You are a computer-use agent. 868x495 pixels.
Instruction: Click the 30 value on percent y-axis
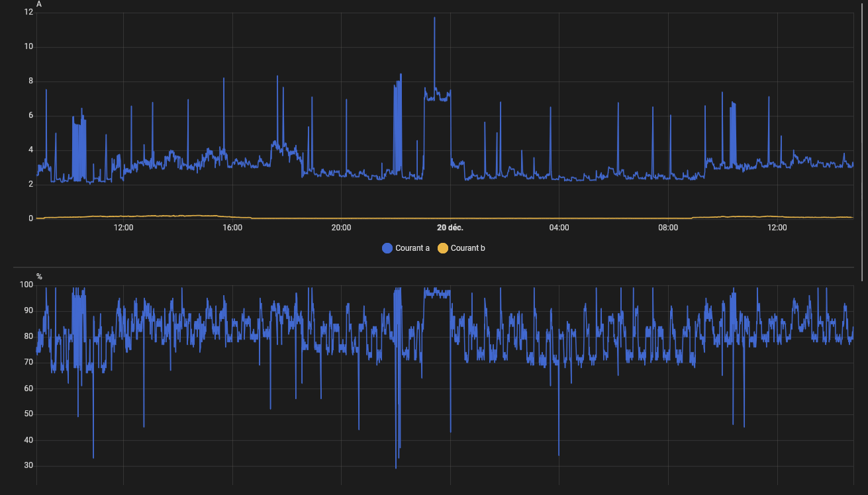click(x=28, y=466)
